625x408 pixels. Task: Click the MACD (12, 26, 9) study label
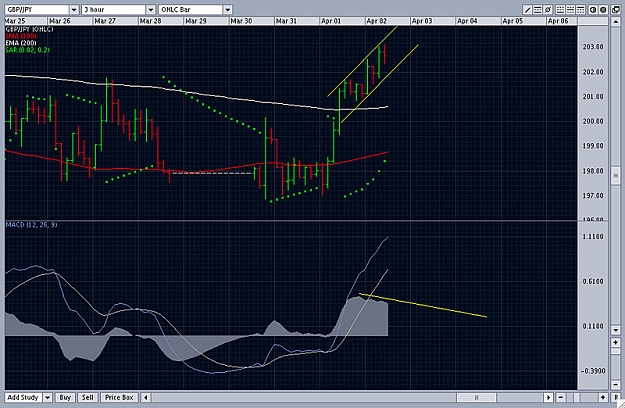click(x=31, y=225)
